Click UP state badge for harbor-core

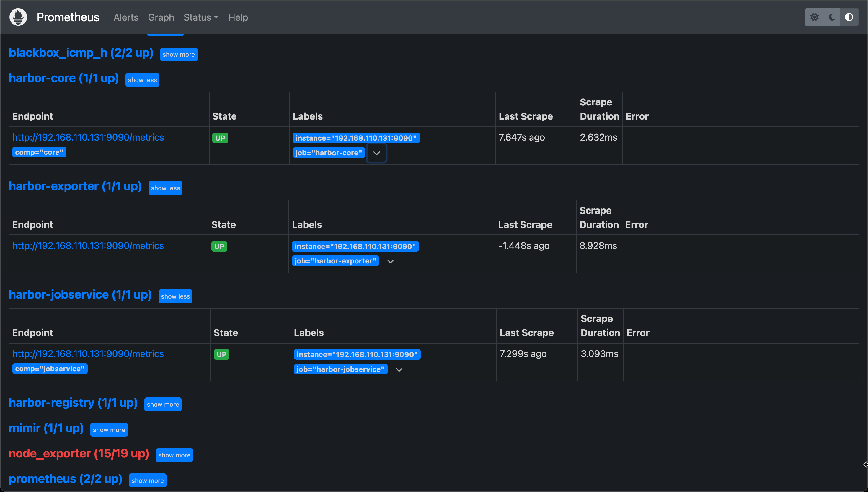(x=219, y=138)
